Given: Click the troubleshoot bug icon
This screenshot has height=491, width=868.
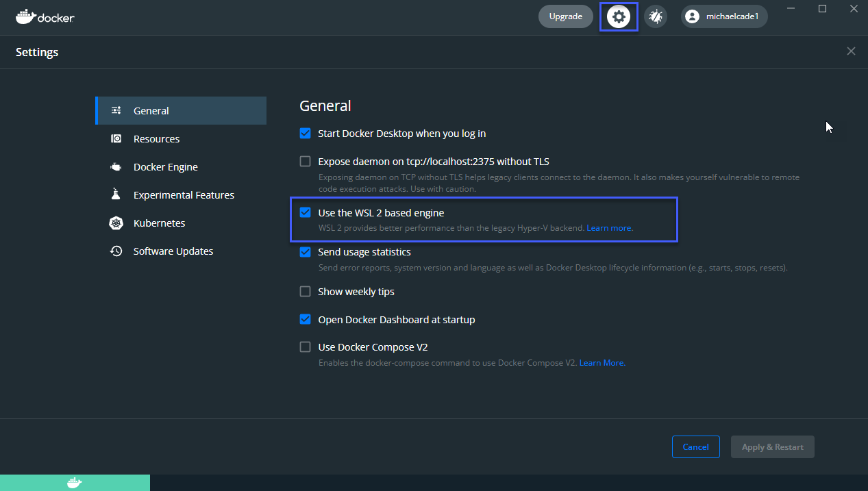Looking at the screenshot, I should (654, 16).
